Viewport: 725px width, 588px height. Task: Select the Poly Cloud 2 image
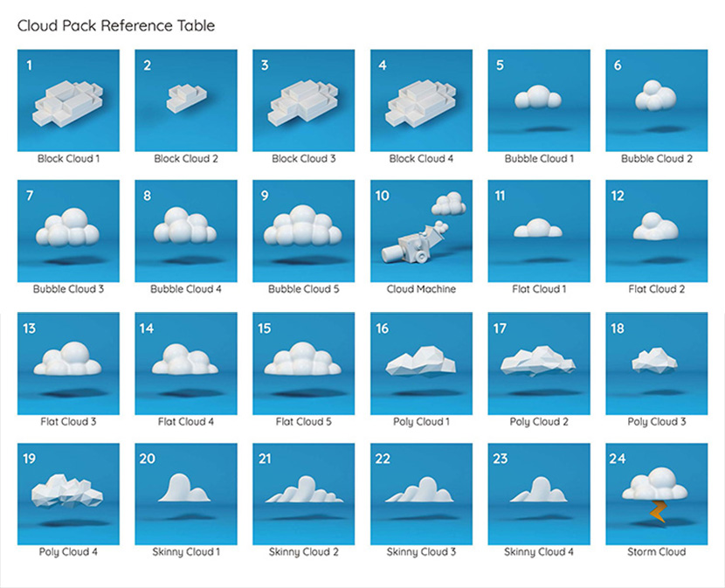coord(539,363)
